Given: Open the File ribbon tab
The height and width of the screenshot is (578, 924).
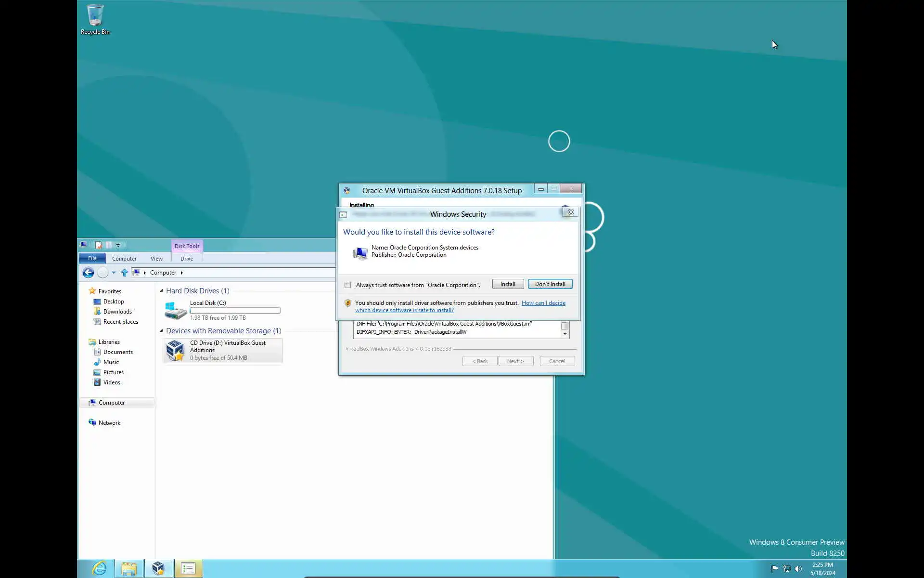Looking at the screenshot, I should click(x=92, y=259).
